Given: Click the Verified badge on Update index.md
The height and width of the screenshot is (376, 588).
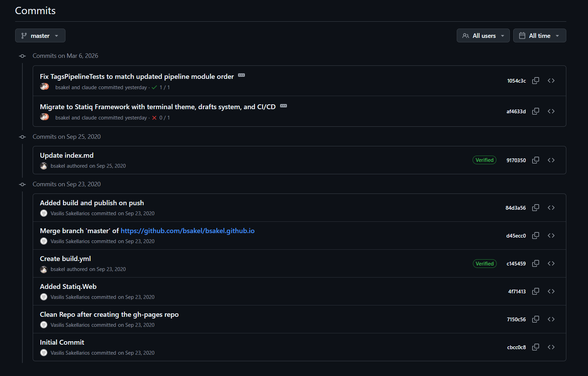Looking at the screenshot, I should pyautogui.click(x=484, y=160).
